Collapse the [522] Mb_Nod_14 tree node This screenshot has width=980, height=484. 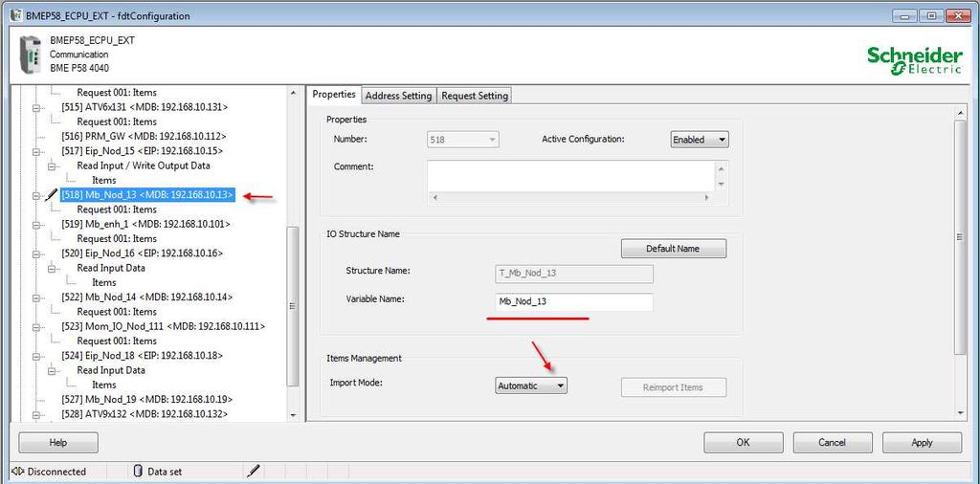[x=35, y=297]
